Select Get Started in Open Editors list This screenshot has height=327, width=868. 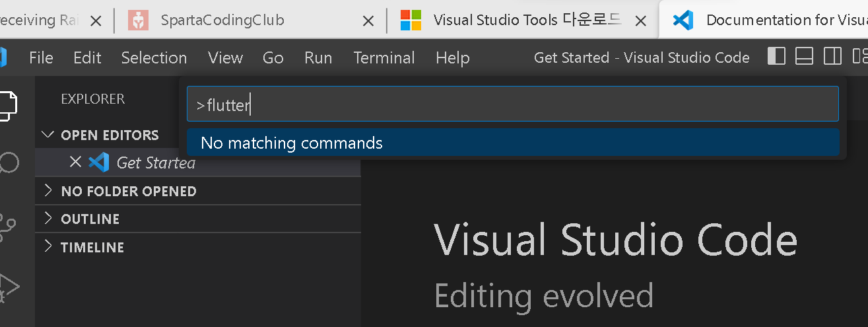(198, 163)
